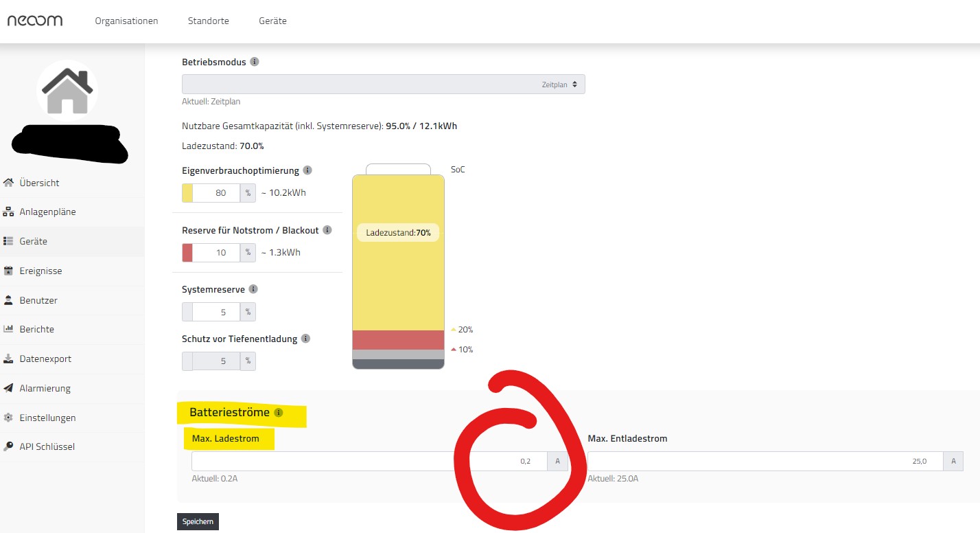The image size is (980, 533).
Task: Open the Betriebsmodus Zeitplan dropdown
Action: 384,84
